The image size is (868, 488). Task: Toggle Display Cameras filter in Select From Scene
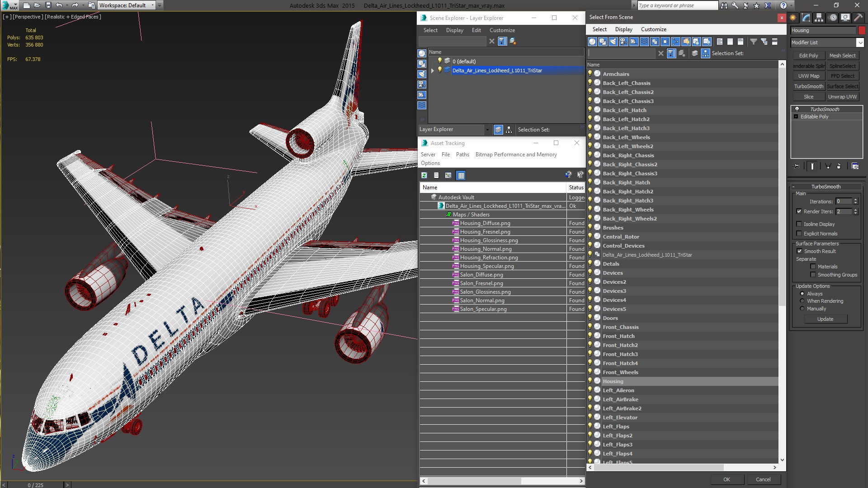coord(623,42)
